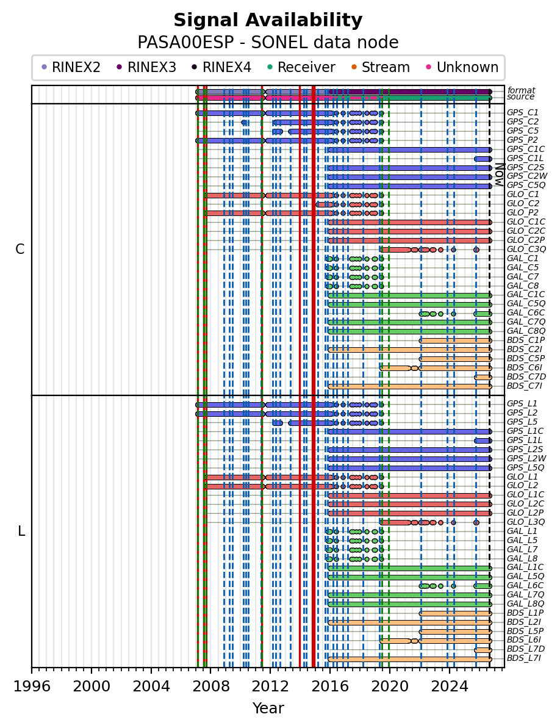This screenshot has height=728, width=560.
Task: Click the BDS_C1P row label
Action: (x=526, y=341)
